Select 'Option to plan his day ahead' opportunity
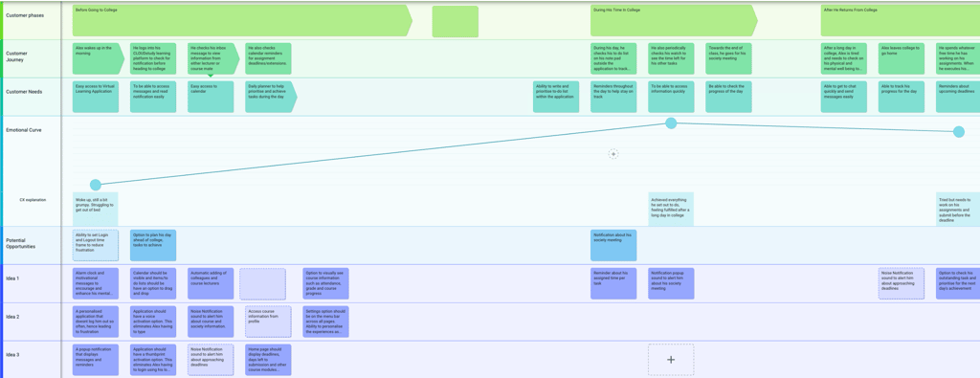This screenshot has width=980, height=378. pos(153,245)
